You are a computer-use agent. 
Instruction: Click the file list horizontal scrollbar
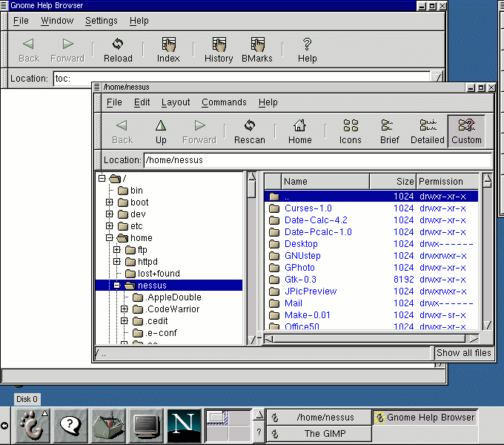371,339
